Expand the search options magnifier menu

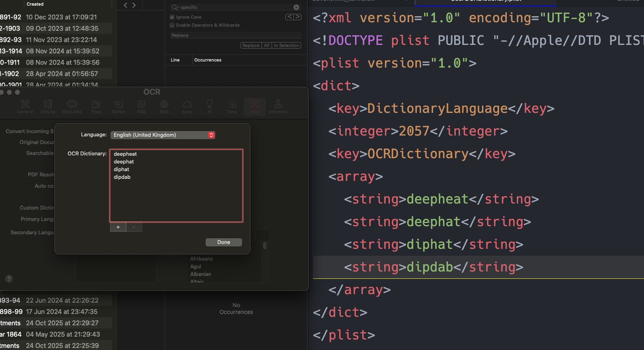[x=175, y=7]
